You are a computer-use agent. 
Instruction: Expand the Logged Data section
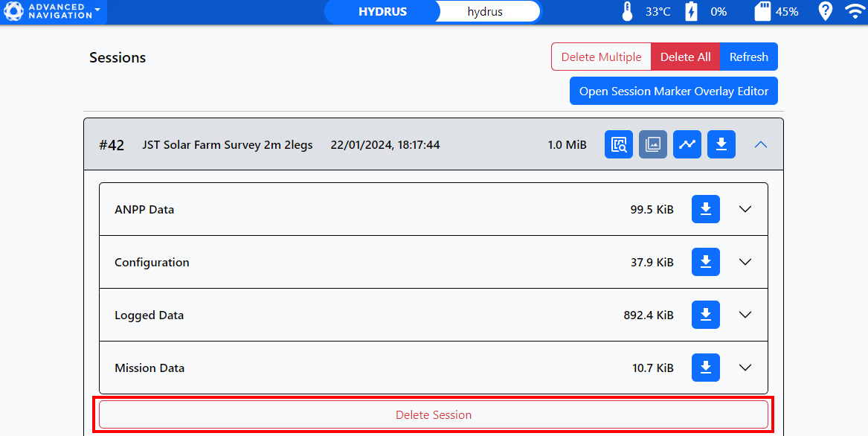tap(745, 315)
